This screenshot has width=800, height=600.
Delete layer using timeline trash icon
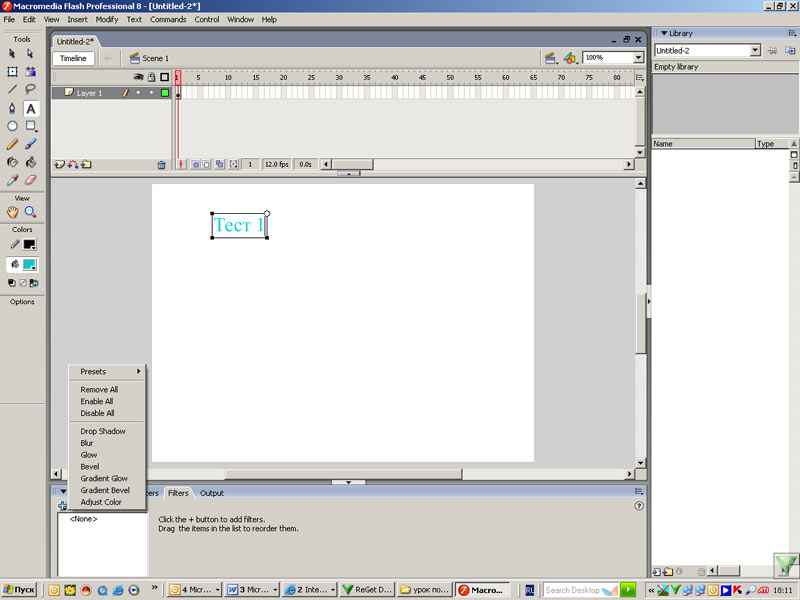click(x=161, y=164)
